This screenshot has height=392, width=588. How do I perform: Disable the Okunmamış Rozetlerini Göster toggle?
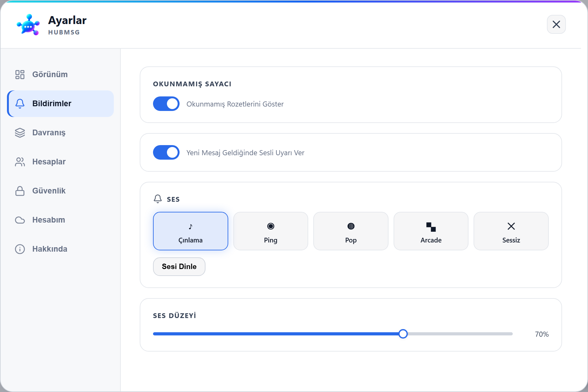coord(166,104)
